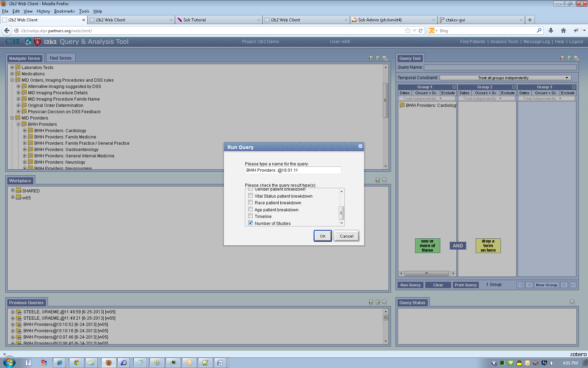Maximize Query Status panel icon
588x368 pixels.
tap(572, 302)
